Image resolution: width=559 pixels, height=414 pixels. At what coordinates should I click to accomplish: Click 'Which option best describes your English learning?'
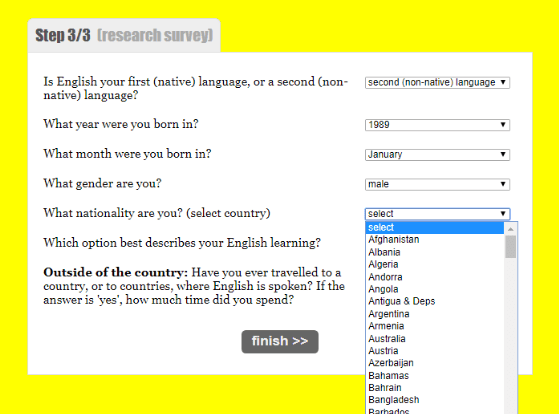tap(182, 243)
